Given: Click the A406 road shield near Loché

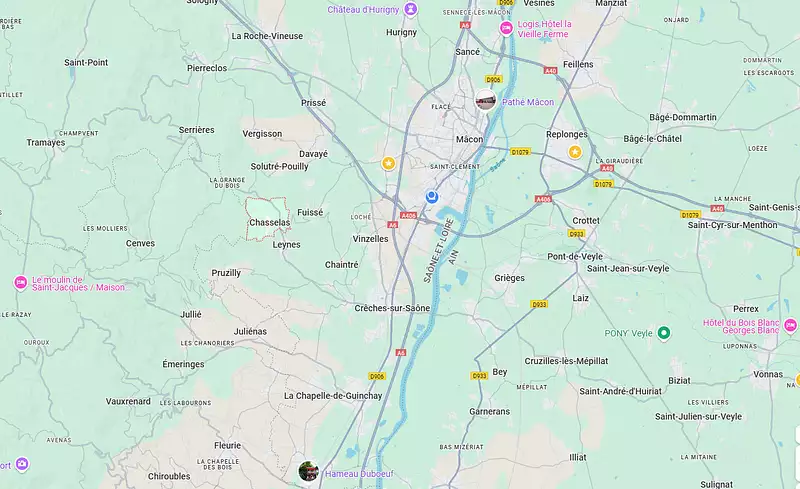Looking at the screenshot, I should pos(408,216).
